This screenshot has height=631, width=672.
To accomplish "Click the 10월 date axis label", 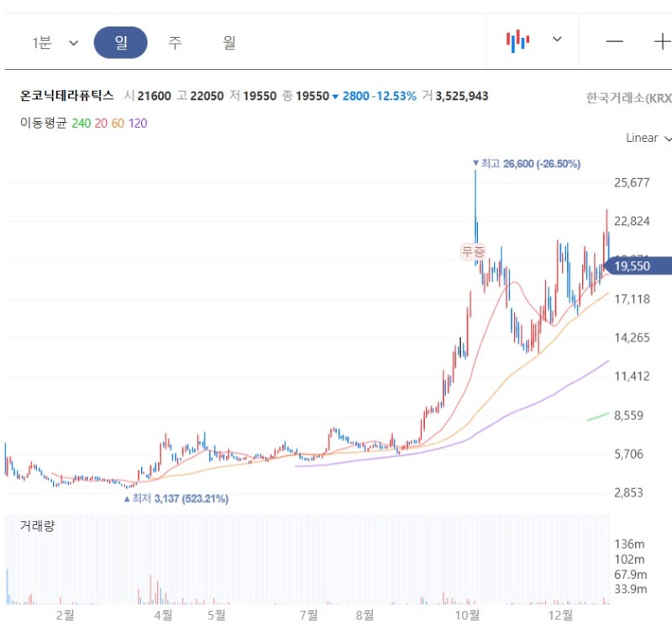I will [467, 616].
